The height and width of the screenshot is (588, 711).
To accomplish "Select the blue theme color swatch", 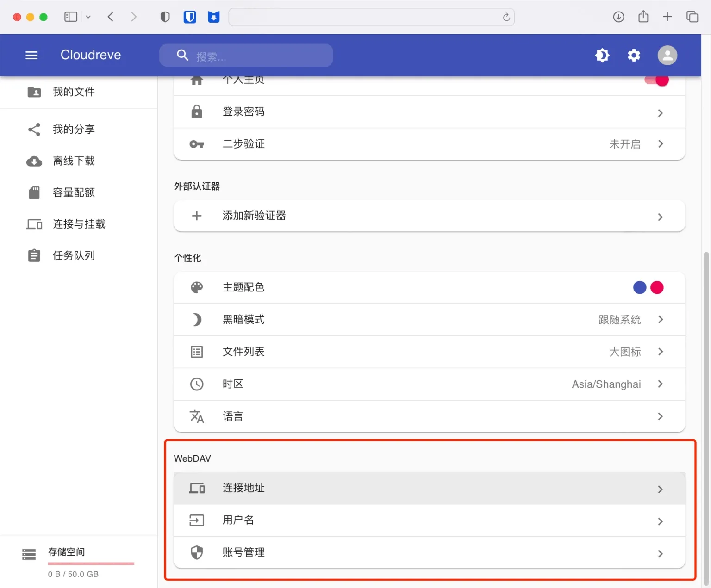I will click(x=640, y=287).
